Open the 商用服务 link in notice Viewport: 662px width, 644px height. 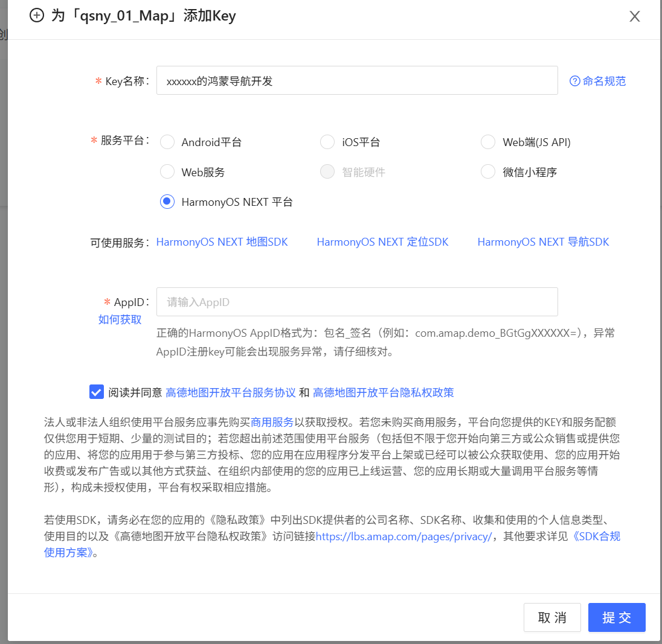[x=272, y=422]
